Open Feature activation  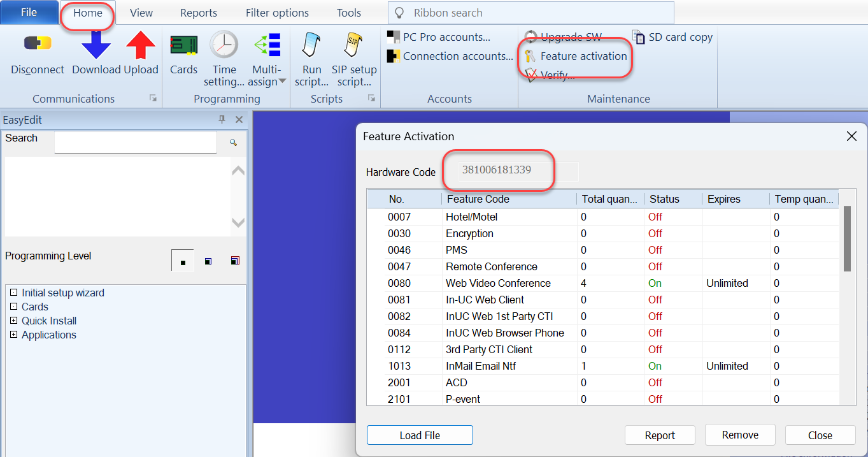(x=576, y=56)
